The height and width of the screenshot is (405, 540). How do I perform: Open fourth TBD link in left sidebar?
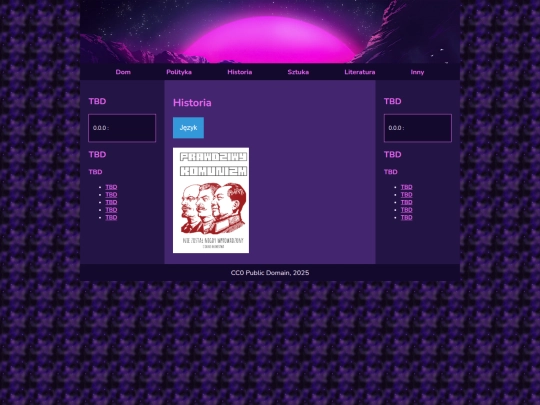[x=111, y=210]
